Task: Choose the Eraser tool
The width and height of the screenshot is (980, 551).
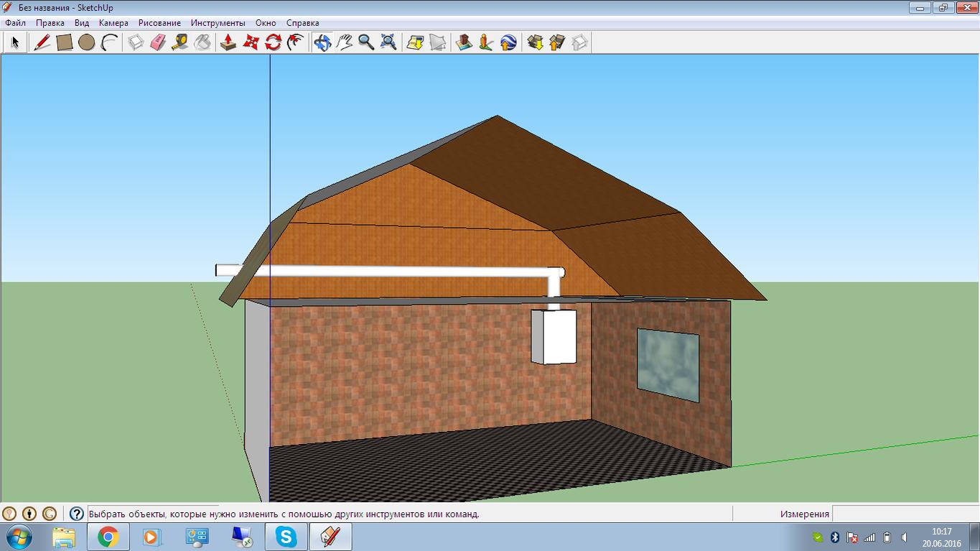Action: (x=158, y=42)
